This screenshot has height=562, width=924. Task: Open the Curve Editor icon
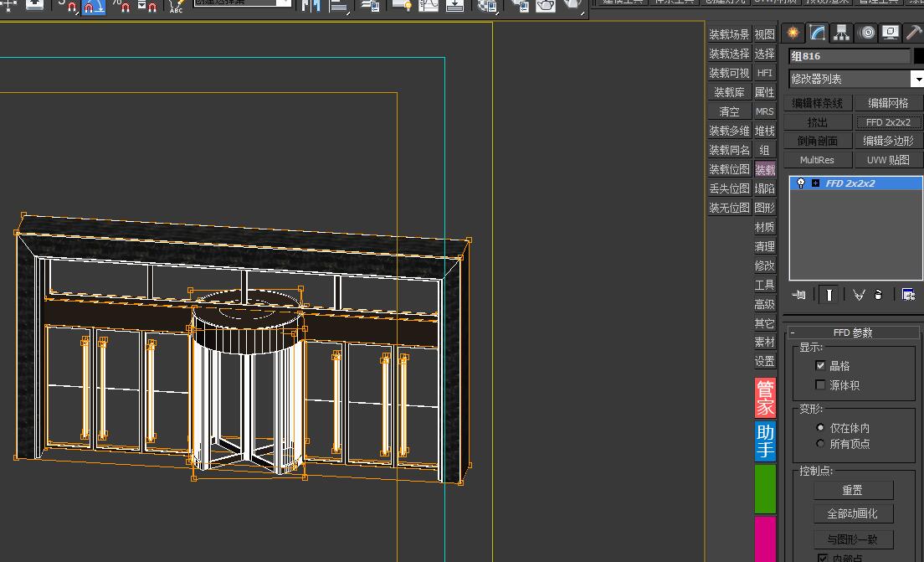point(429,6)
